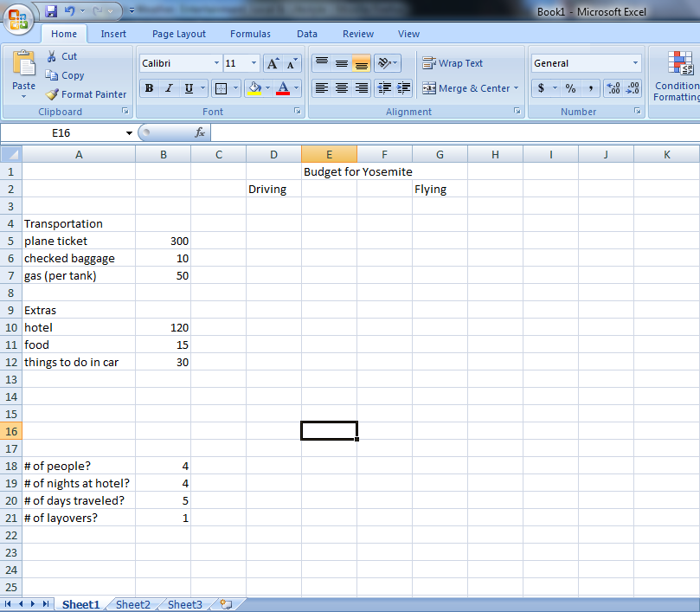Jump to the first sheet tab

pyautogui.click(x=8, y=604)
